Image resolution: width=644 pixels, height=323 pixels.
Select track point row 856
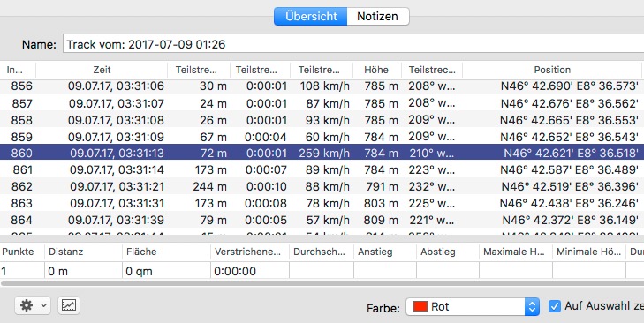(322, 86)
